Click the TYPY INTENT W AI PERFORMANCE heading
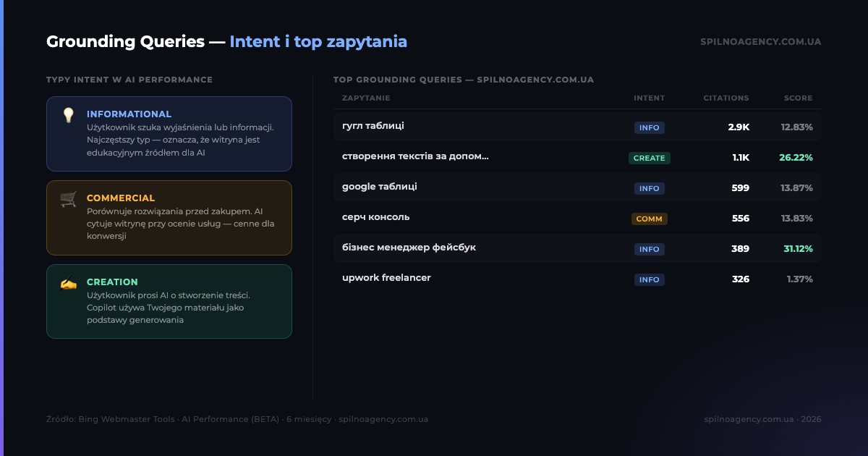Screen dimensions: 868x456 (x=129, y=80)
